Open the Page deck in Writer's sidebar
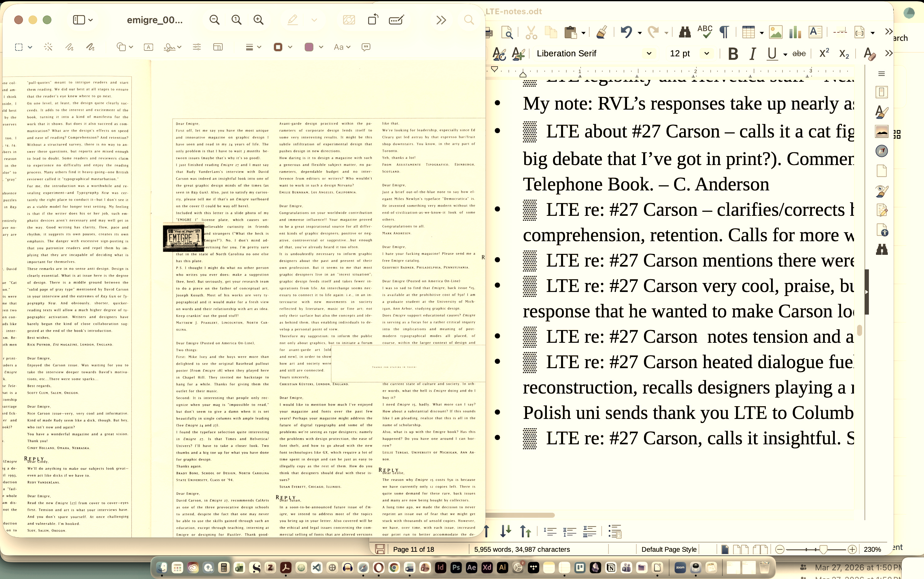This screenshot has width=924, height=579. click(882, 171)
